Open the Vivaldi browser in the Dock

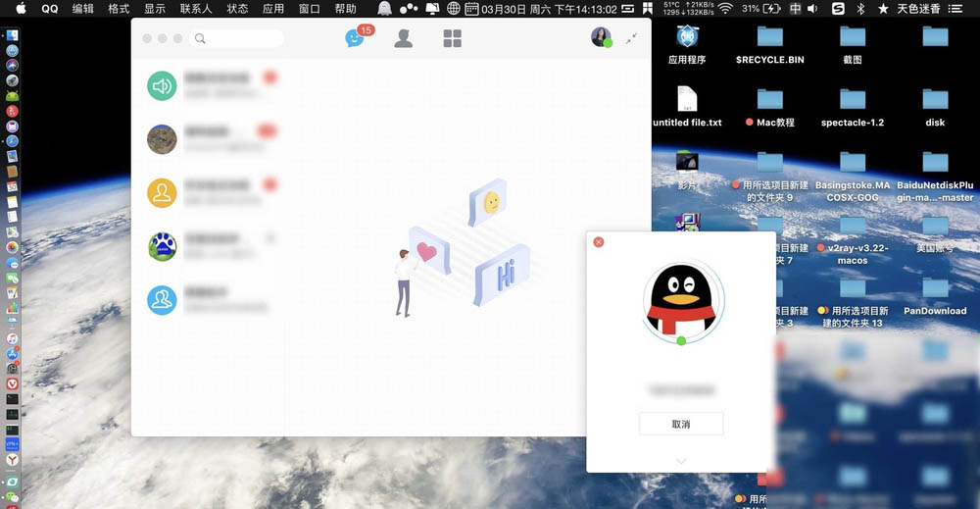tap(12, 383)
